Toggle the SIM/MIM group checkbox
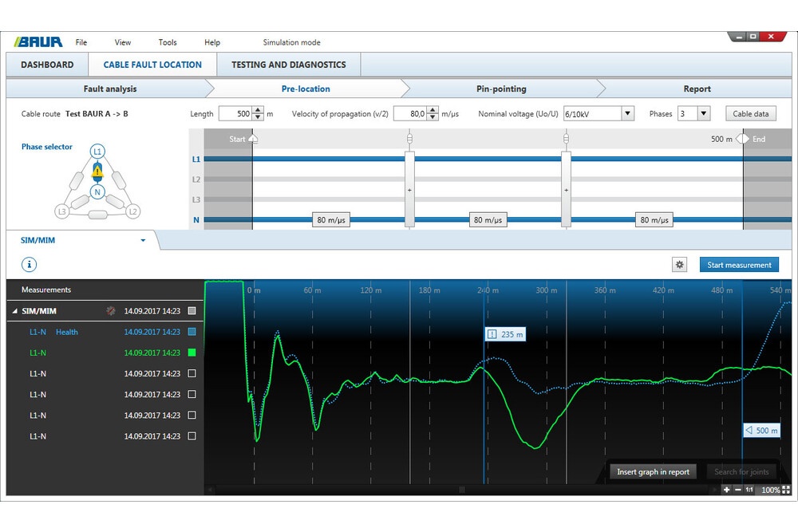Image resolution: width=798 pixels, height=532 pixels. coord(191,311)
